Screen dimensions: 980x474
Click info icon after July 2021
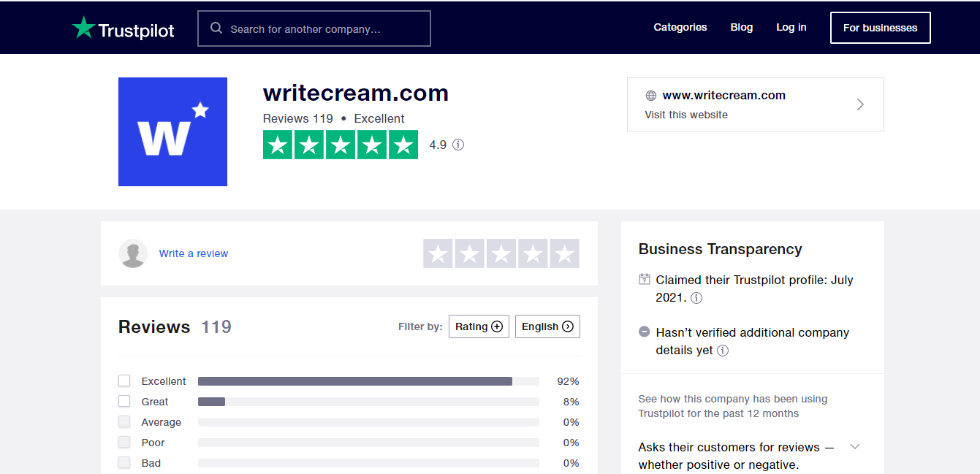pos(696,298)
